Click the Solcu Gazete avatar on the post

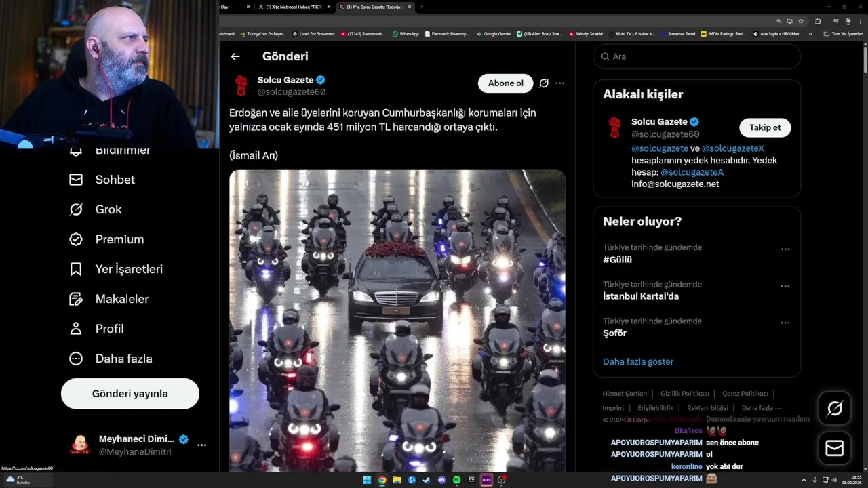(241, 85)
